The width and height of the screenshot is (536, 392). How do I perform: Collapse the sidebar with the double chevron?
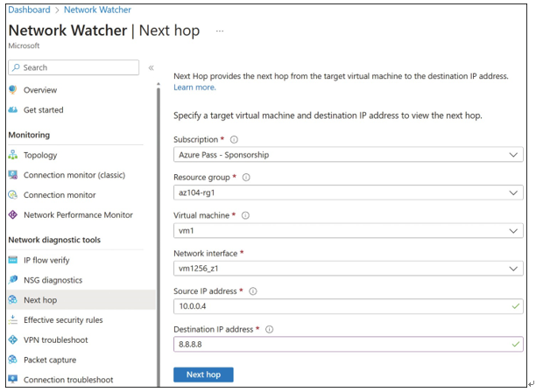(152, 67)
